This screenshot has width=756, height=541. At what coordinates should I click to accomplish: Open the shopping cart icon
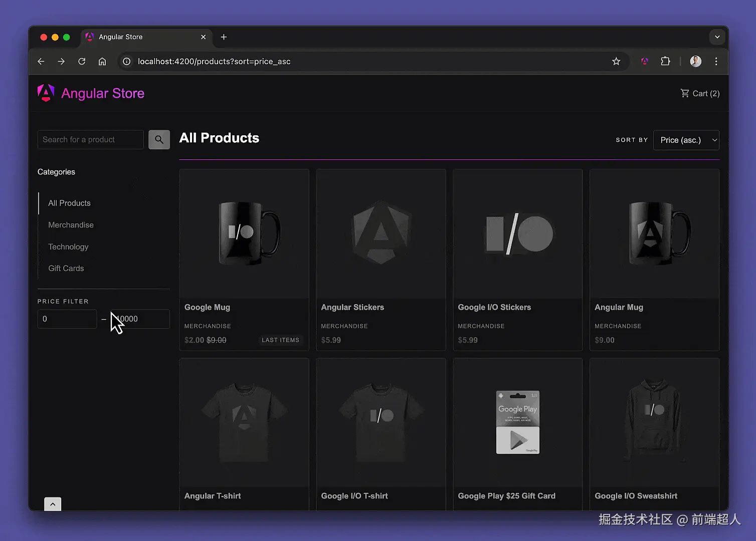coord(685,93)
